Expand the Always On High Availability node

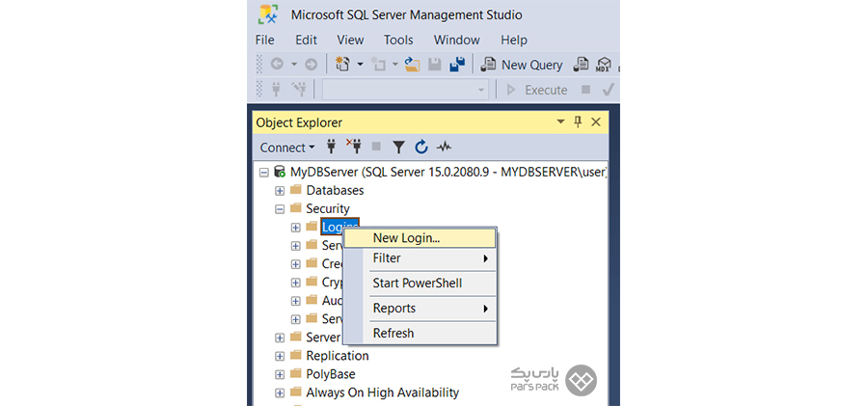pyautogui.click(x=280, y=393)
